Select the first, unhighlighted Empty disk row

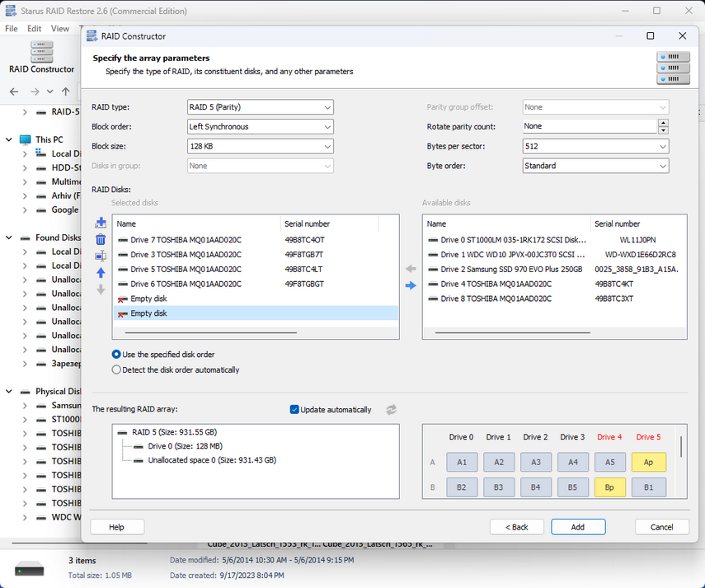pos(256,299)
